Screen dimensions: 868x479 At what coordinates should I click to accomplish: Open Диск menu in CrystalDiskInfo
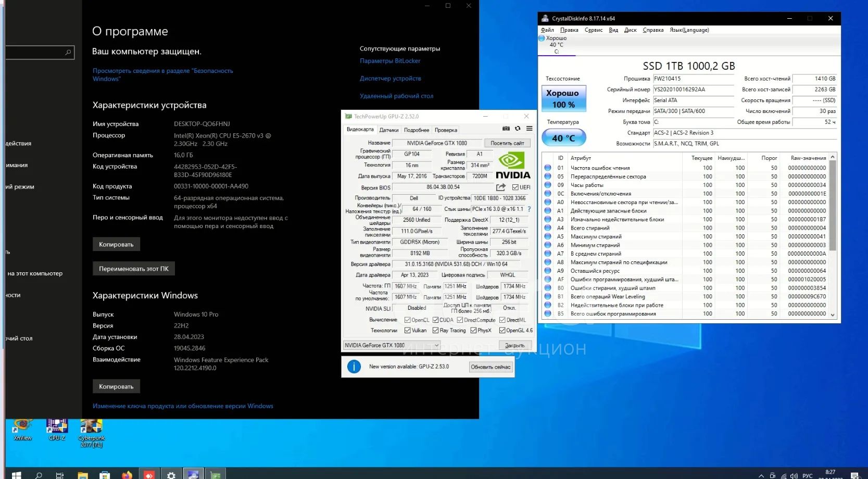point(630,30)
